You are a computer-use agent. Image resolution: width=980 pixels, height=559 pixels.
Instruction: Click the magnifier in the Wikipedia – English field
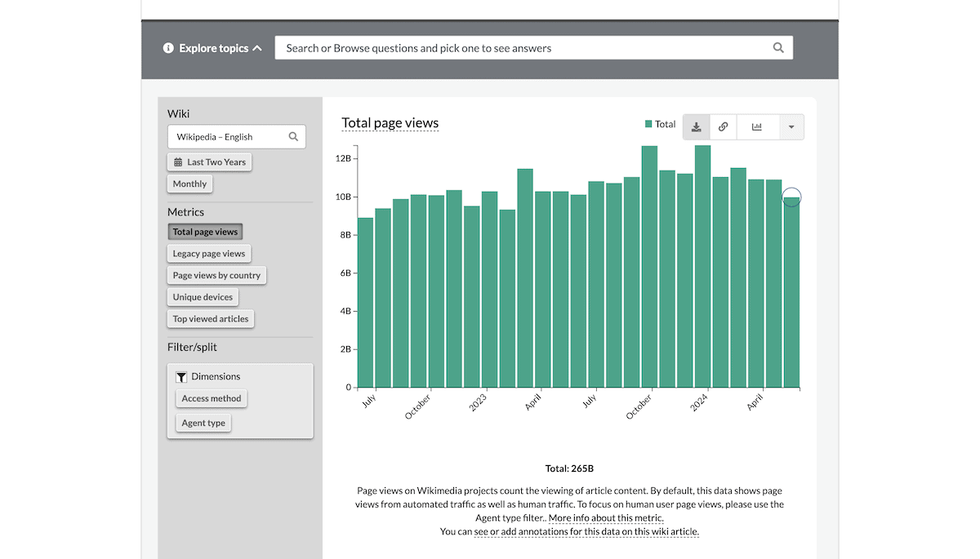coord(293,136)
